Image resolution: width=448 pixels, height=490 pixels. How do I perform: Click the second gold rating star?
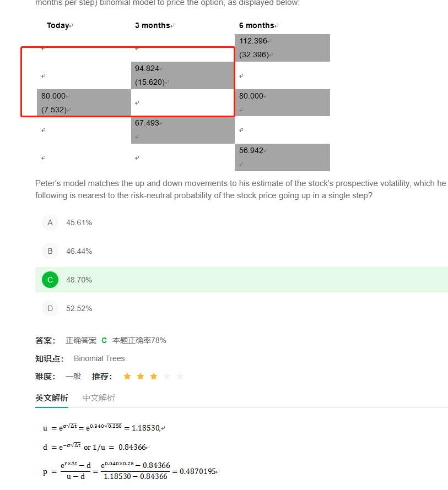pyautogui.click(x=141, y=376)
